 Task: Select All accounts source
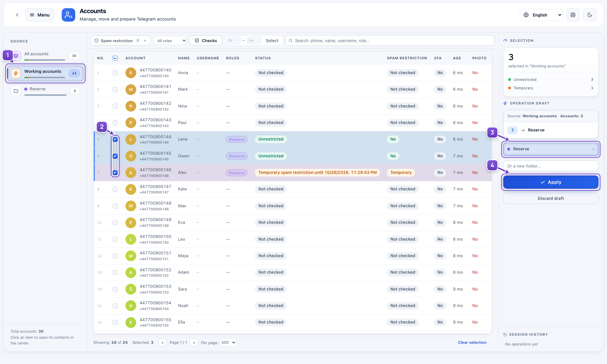click(45, 56)
